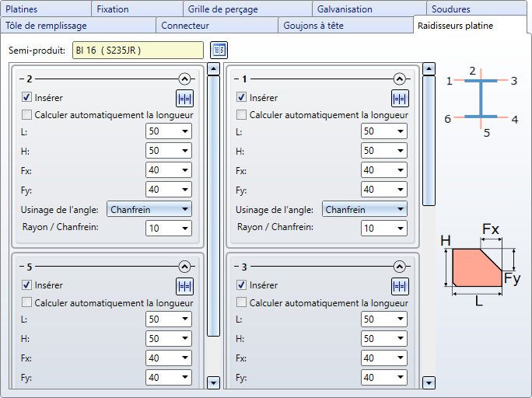Open Fy dropdown in stiffener 5

[169, 377]
